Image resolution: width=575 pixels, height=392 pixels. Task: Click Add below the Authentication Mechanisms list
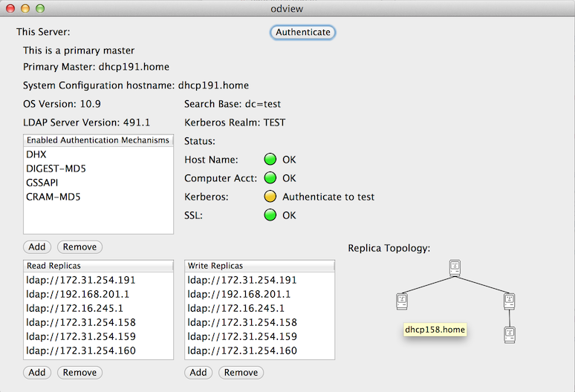[x=37, y=246]
